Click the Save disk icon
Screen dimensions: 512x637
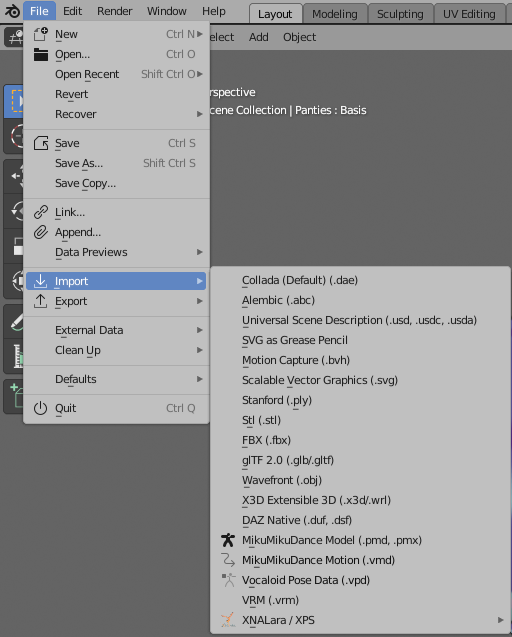(x=41, y=143)
